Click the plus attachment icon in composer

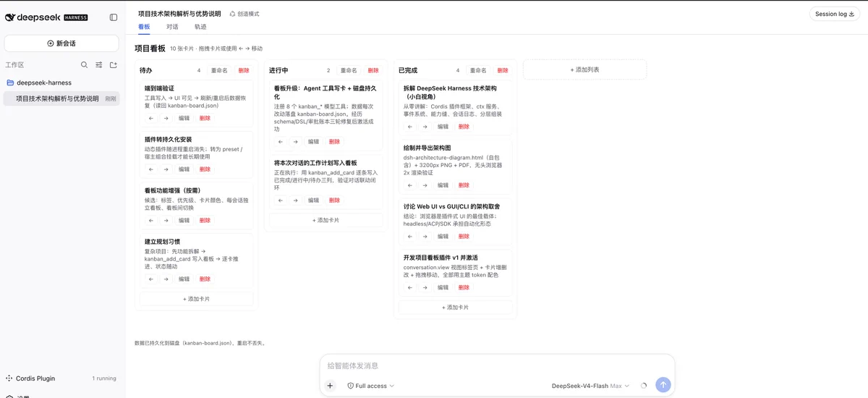coord(330,386)
